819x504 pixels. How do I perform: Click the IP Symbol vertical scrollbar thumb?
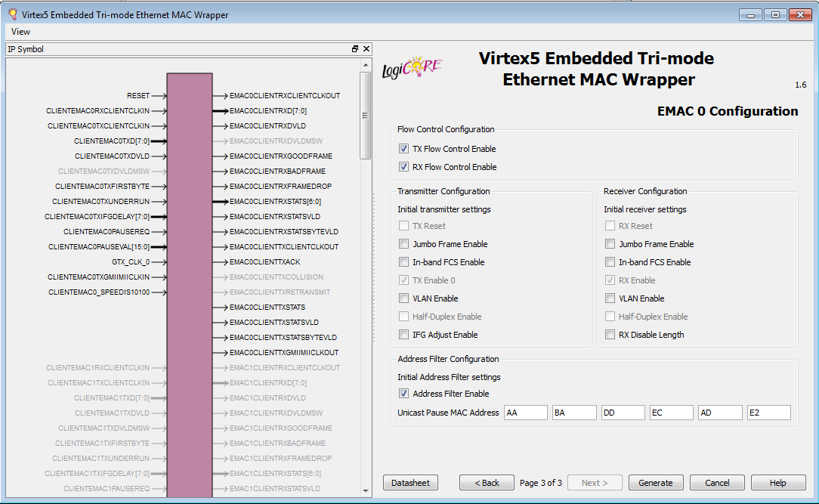pyautogui.click(x=366, y=116)
